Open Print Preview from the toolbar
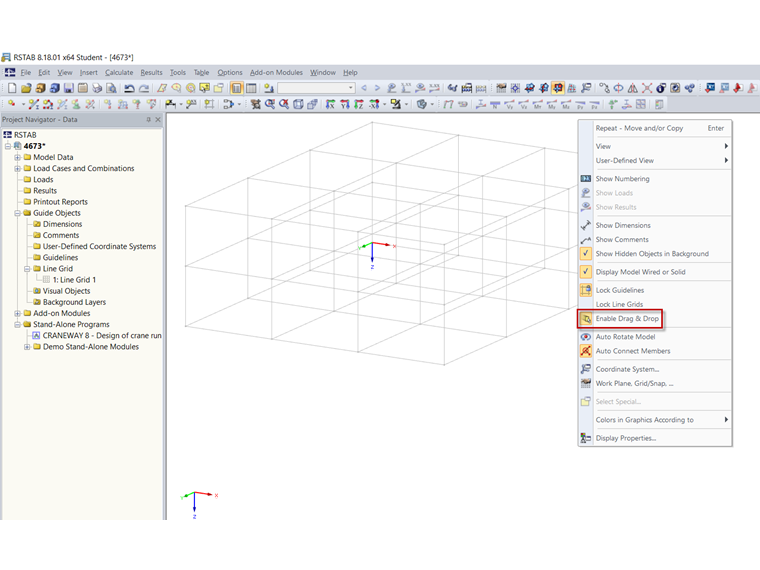This screenshot has height=570, width=760. click(x=111, y=88)
